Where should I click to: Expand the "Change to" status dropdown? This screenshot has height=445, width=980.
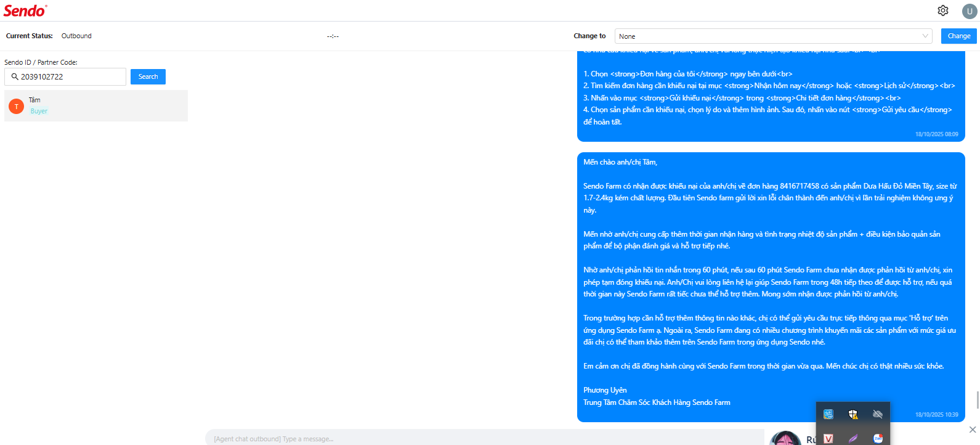(x=774, y=36)
